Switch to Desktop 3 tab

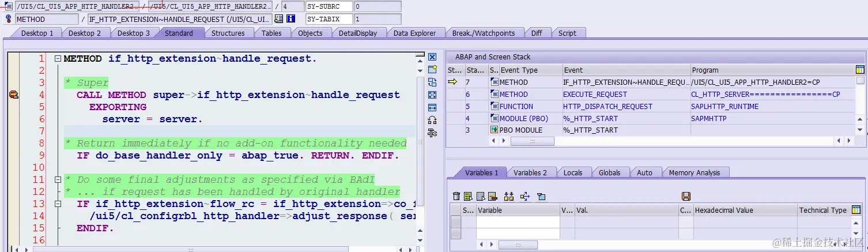coord(133,33)
